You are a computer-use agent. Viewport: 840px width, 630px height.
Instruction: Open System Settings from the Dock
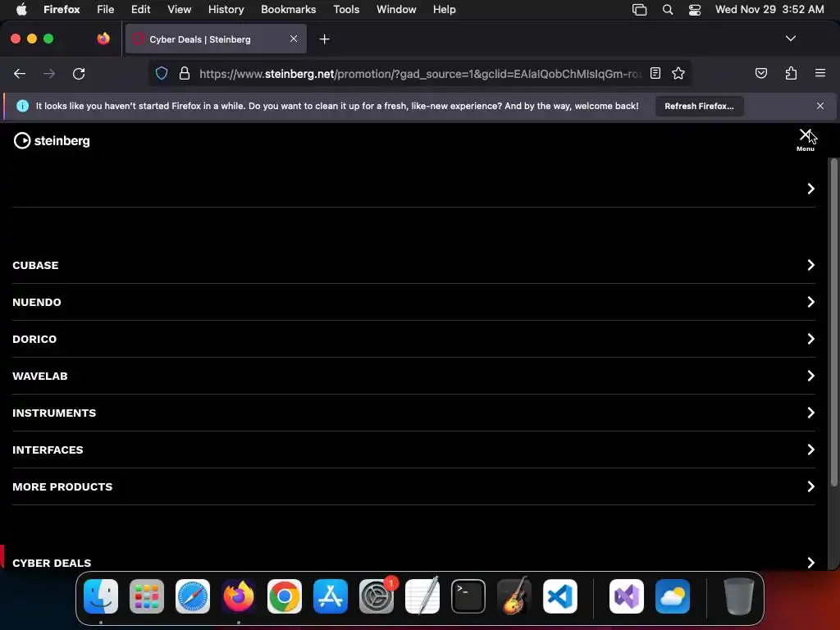pyautogui.click(x=377, y=596)
